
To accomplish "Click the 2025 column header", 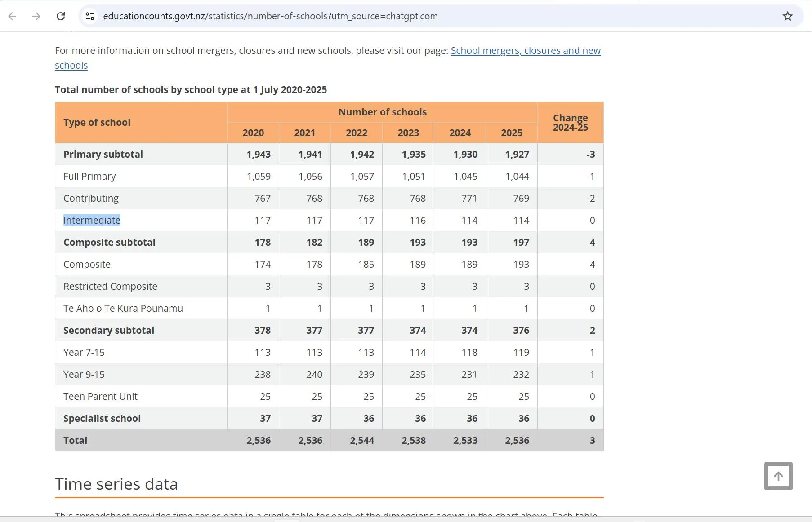I will tap(511, 133).
